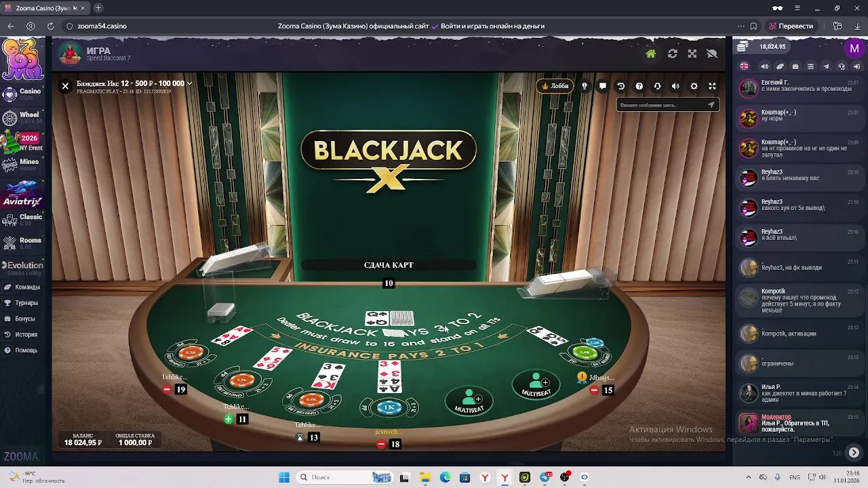Click the green chip stack on right seat
The image size is (868, 488).
pos(585,352)
